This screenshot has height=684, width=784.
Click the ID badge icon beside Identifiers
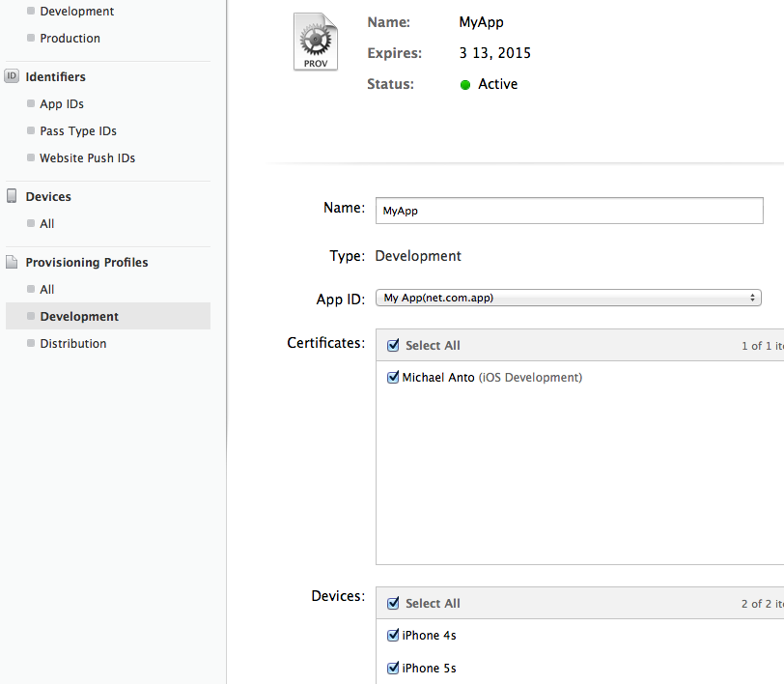pyautogui.click(x=12, y=76)
